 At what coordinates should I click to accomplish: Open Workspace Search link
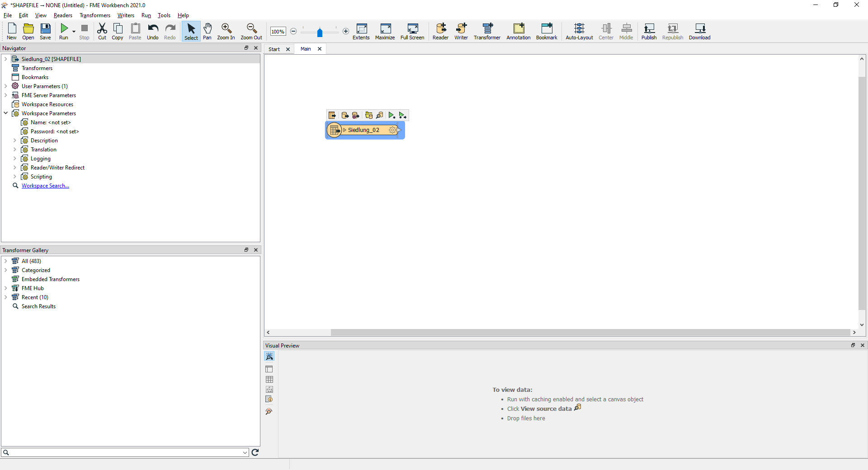(x=45, y=186)
